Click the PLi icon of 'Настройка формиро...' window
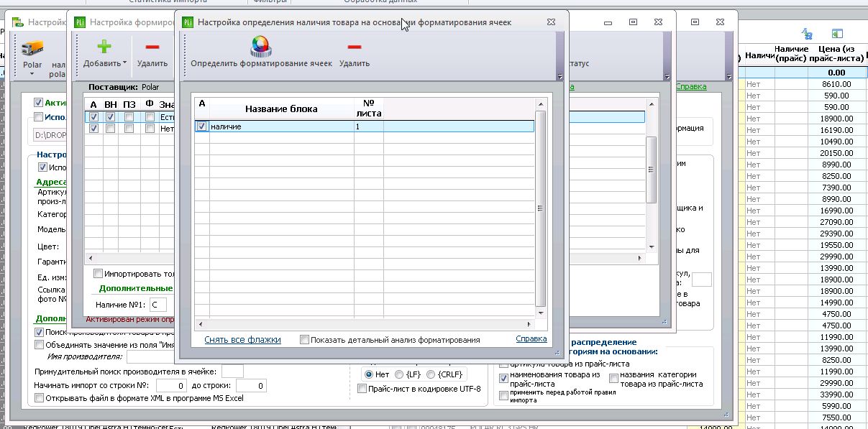Image resolution: width=868 pixels, height=429 pixels. pyautogui.click(x=80, y=22)
